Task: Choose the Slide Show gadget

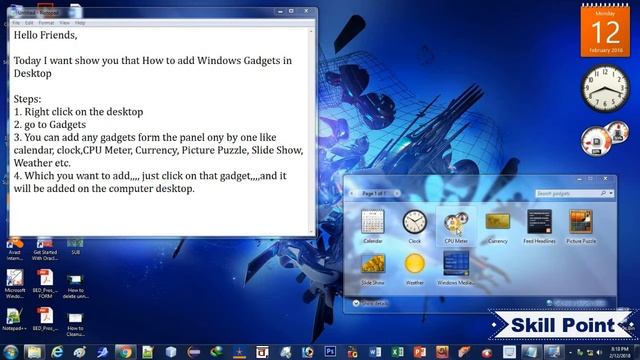Action: pos(373,268)
